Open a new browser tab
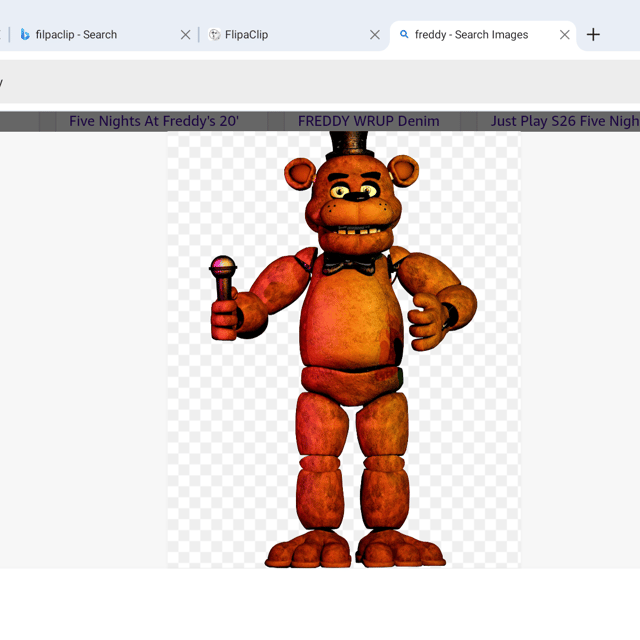Image resolution: width=640 pixels, height=640 pixels. click(x=593, y=35)
